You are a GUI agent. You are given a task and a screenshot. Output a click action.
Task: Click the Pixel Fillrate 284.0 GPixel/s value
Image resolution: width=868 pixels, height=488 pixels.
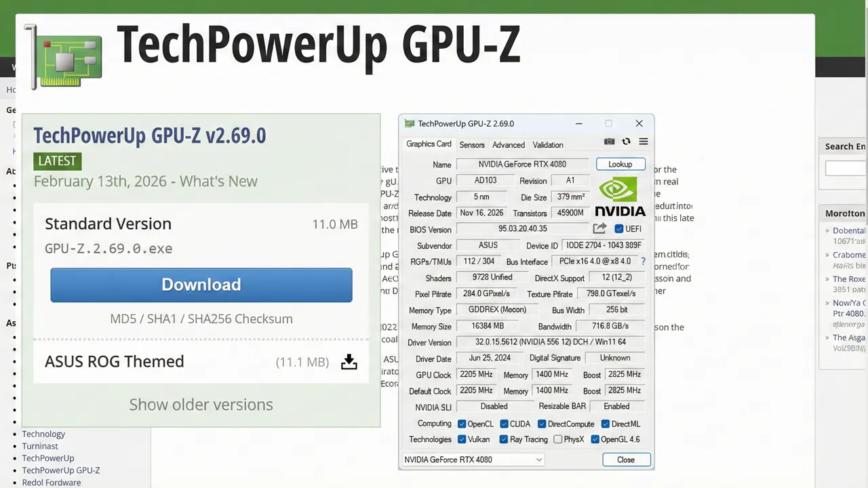[x=486, y=293]
